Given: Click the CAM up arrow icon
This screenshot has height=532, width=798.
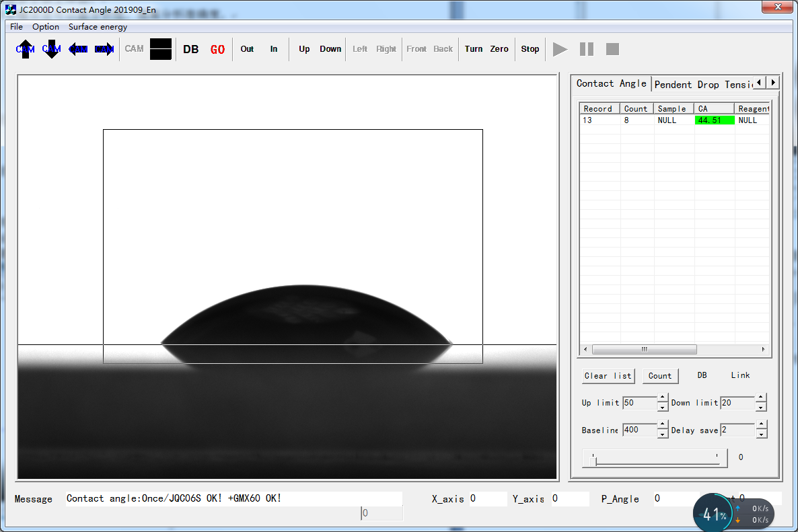Looking at the screenshot, I should pyautogui.click(x=26, y=49).
